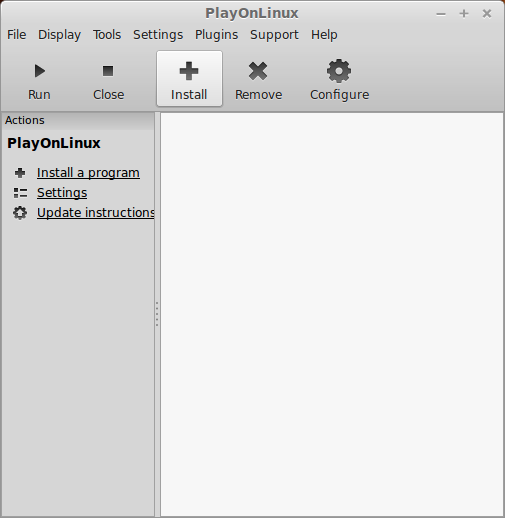Open the Help menu
The width and height of the screenshot is (505, 518).
pyautogui.click(x=324, y=35)
